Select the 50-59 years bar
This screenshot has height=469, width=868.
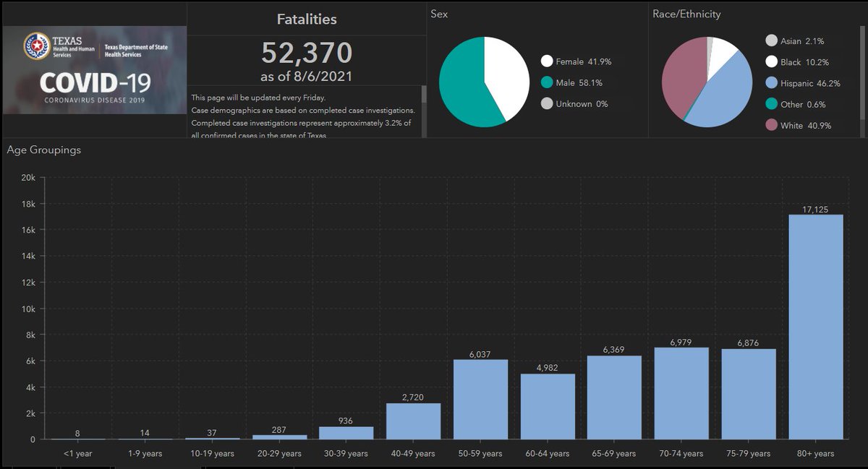coord(480,400)
